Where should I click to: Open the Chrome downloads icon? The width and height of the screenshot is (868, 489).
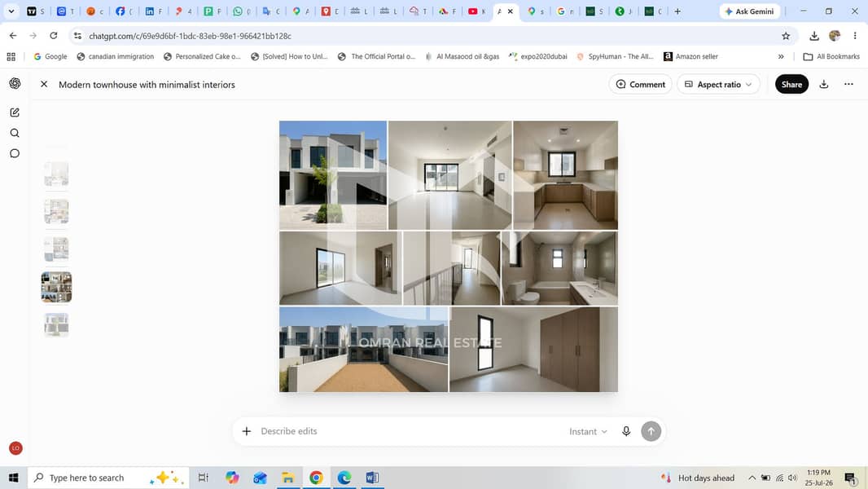(813, 36)
